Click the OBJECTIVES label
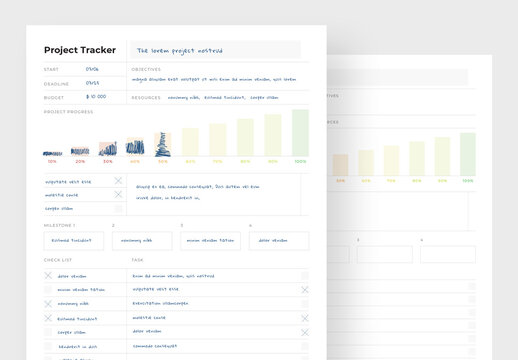The width and height of the screenshot is (518, 360). point(146,69)
